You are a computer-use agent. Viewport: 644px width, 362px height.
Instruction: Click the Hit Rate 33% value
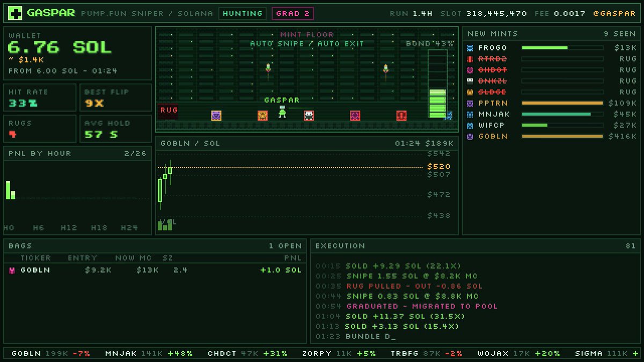[23, 104]
